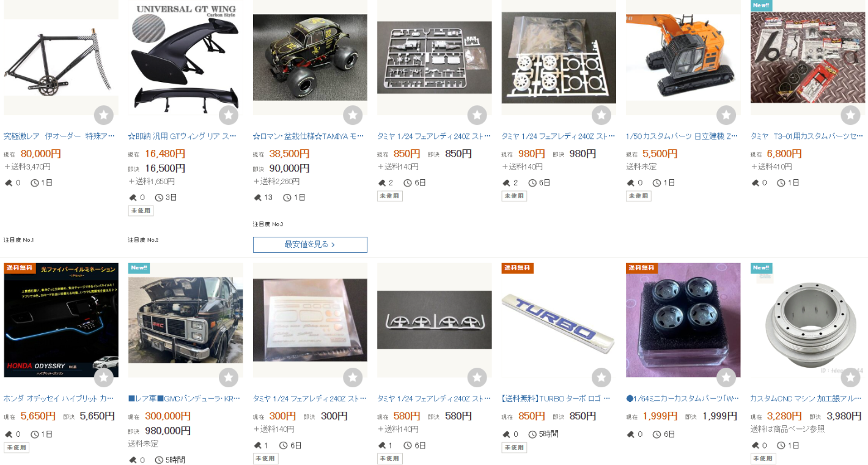Open the ☆即納 汎用 GTウィング title link
The height and width of the screenshot is (465, 868).
182,136
